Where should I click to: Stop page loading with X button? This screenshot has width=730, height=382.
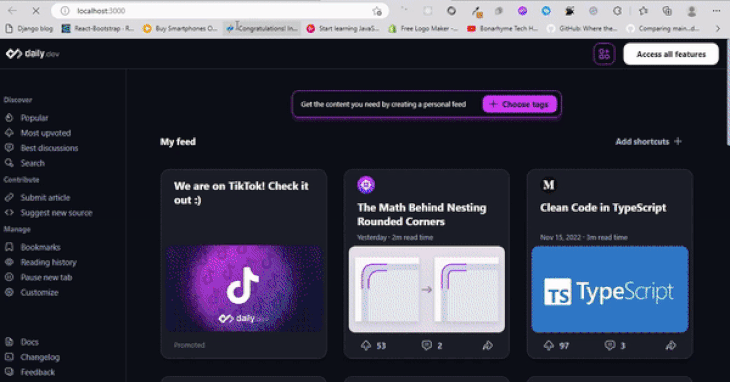36,11
